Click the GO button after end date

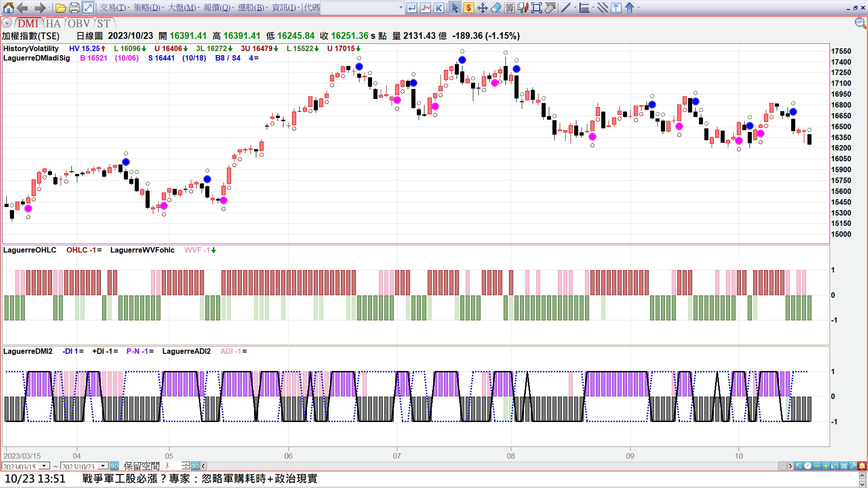(114, 466)
